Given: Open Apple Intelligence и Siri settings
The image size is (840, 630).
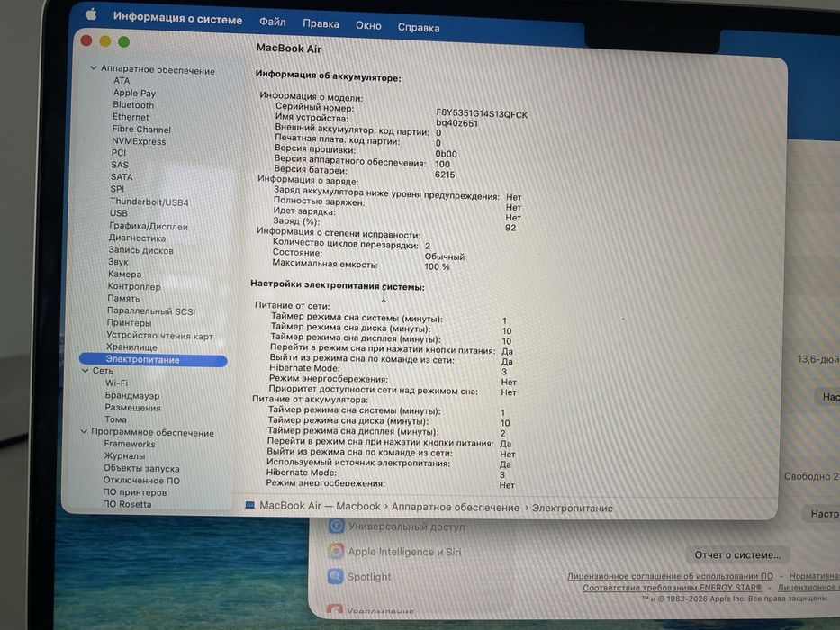Looking at the screenshot, I should (x=395, y=551).
